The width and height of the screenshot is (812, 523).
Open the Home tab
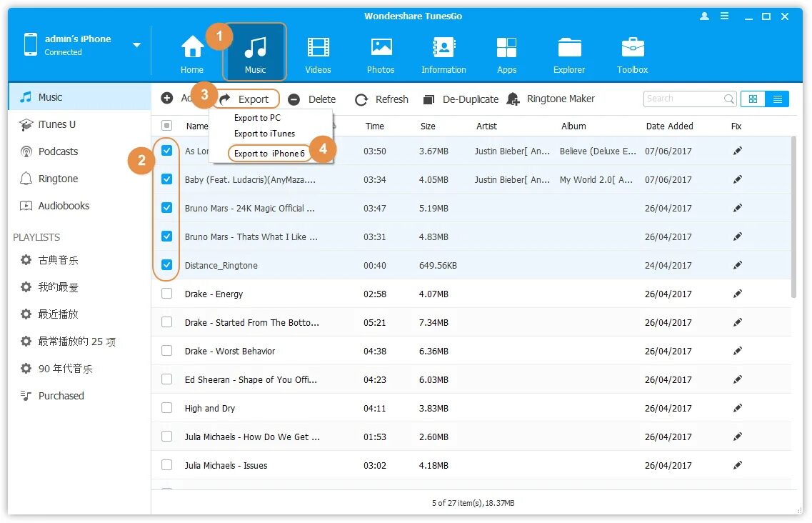191,54
